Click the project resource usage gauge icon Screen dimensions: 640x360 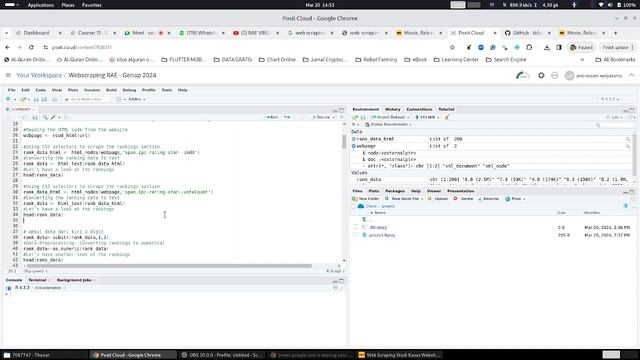pos(523,76)
